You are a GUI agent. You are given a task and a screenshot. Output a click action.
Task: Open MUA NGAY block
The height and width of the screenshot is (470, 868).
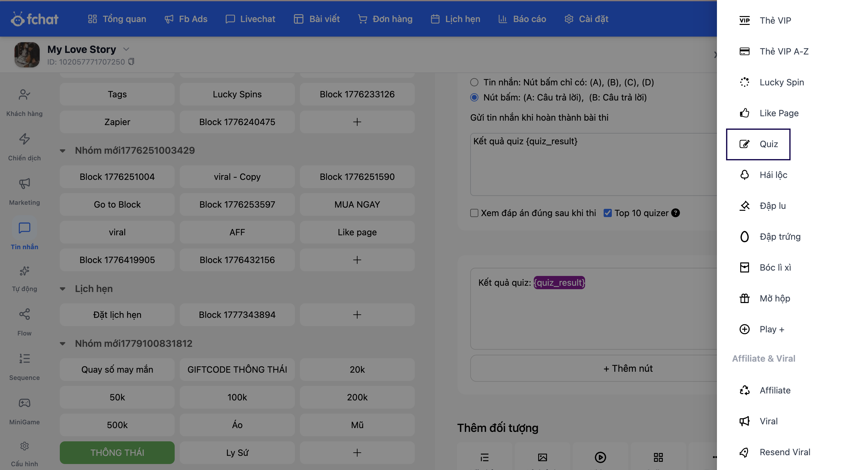357,205
